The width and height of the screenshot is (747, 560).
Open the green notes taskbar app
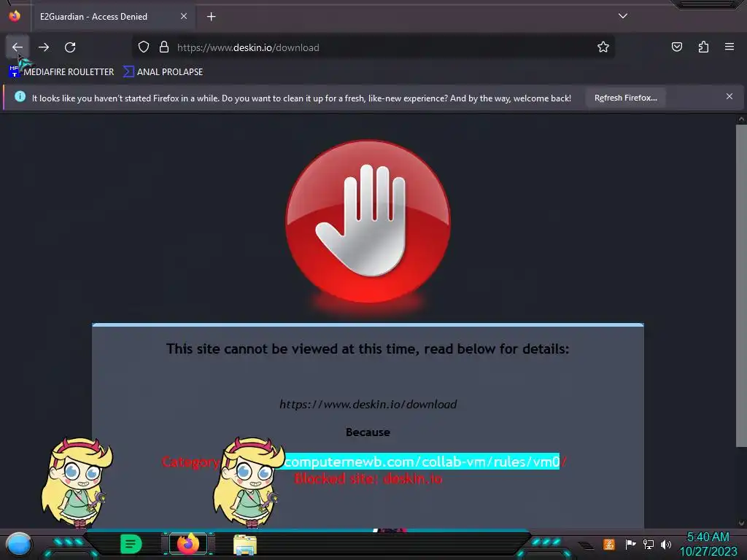131,544
